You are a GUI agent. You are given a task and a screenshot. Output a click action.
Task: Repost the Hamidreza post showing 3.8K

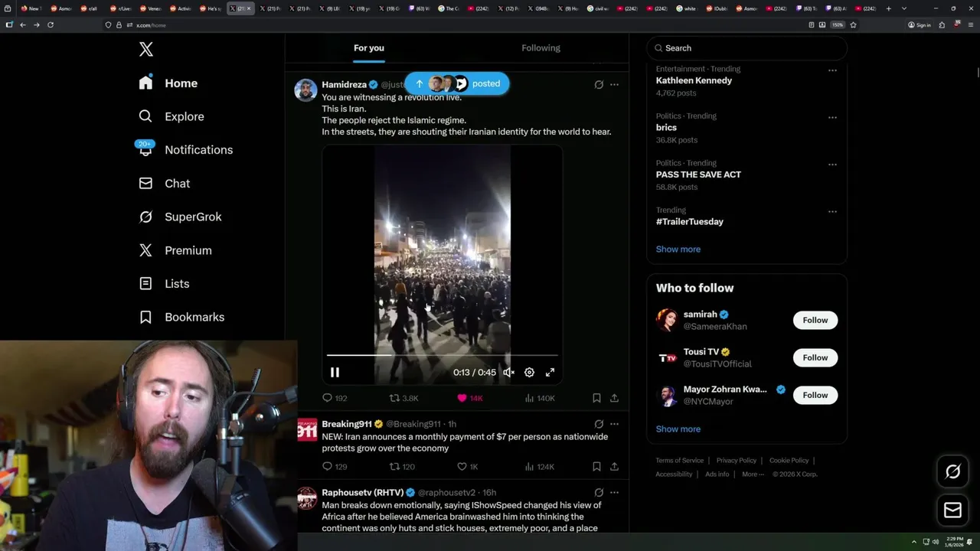(403, 398)
